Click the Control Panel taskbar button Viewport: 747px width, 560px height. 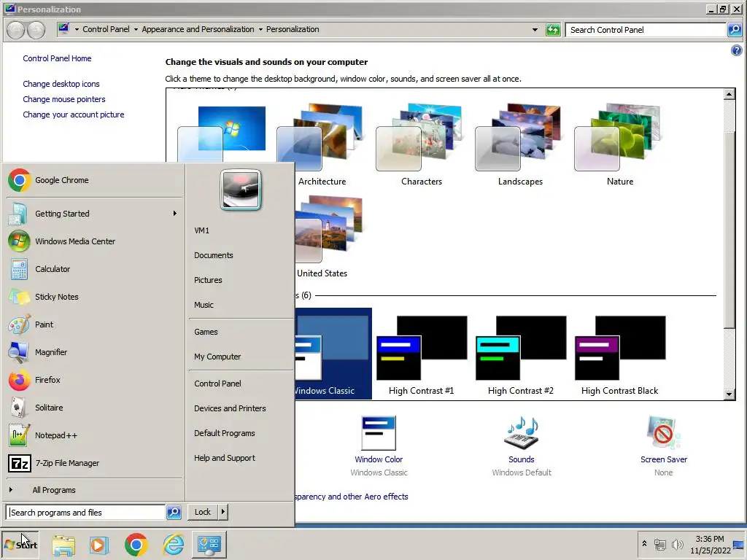209,545
